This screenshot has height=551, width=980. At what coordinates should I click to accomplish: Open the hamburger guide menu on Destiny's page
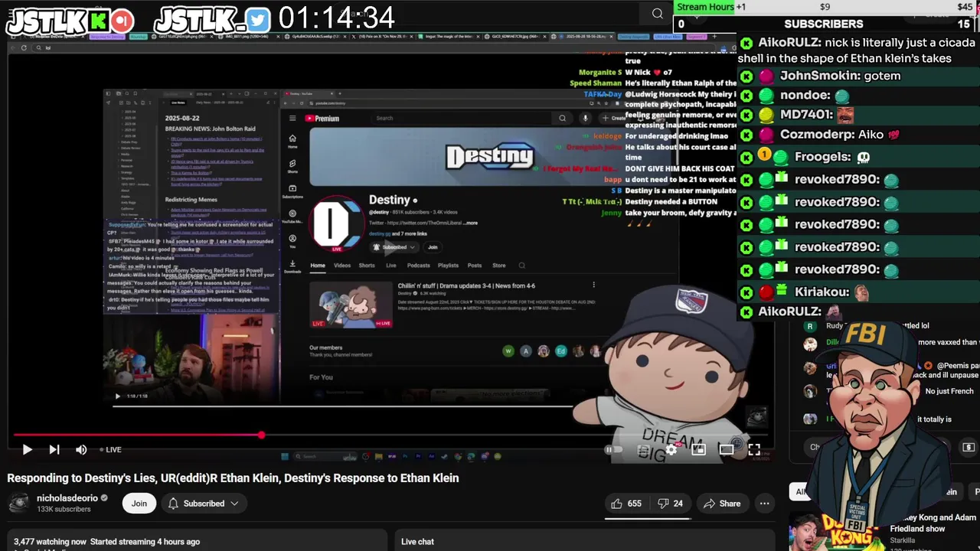pos(292,119)
